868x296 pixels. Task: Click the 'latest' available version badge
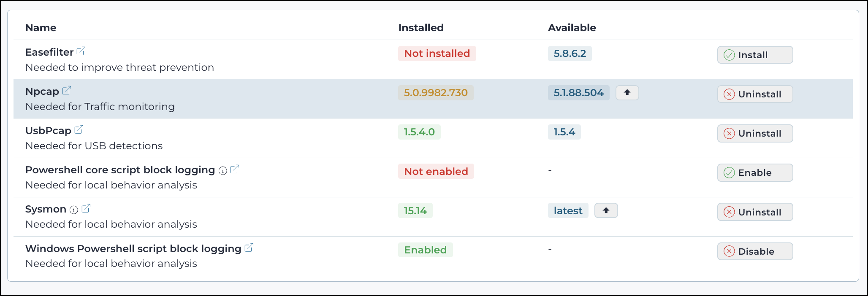(568, 210)
